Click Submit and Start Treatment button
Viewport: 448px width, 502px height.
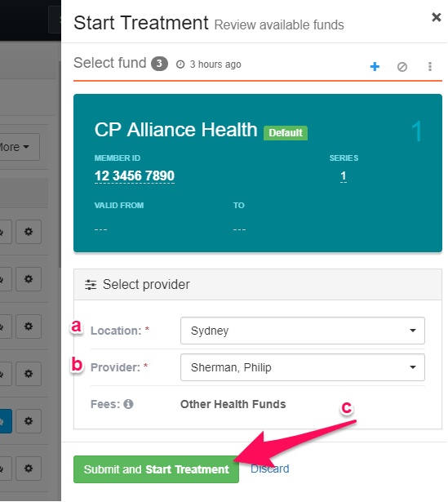[x=156, y=469]
